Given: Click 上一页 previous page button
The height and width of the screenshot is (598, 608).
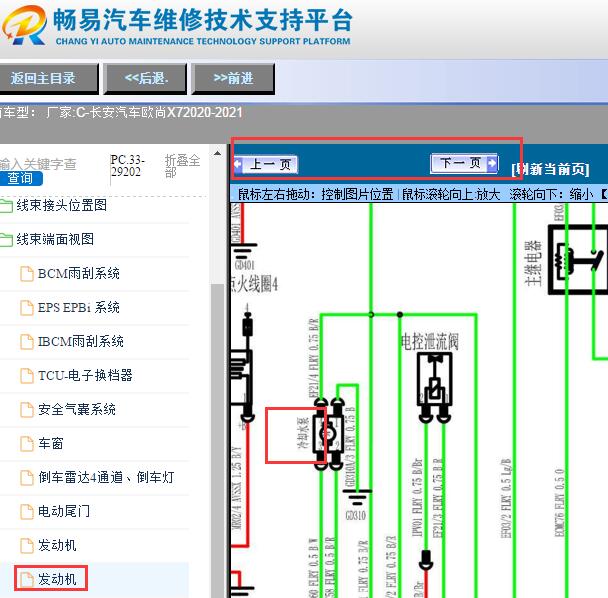Looking at the screenshot, I should tap(266, 164).
